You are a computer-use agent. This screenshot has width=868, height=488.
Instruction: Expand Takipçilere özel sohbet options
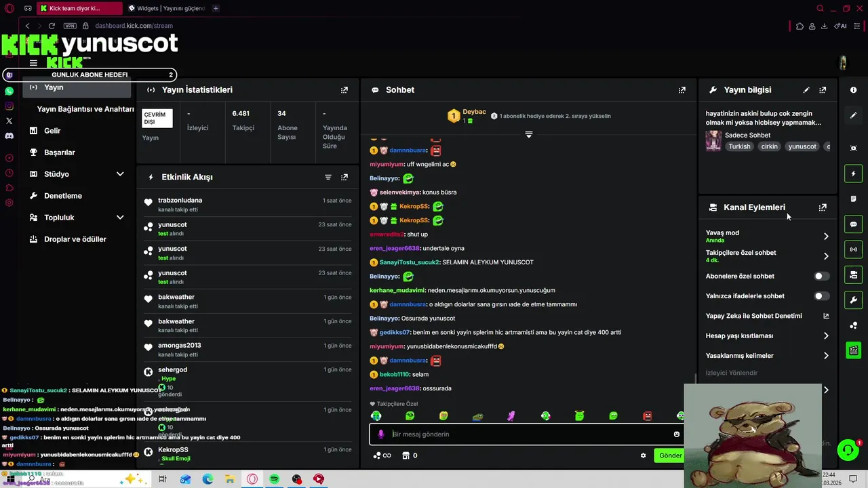pos(825,256)
